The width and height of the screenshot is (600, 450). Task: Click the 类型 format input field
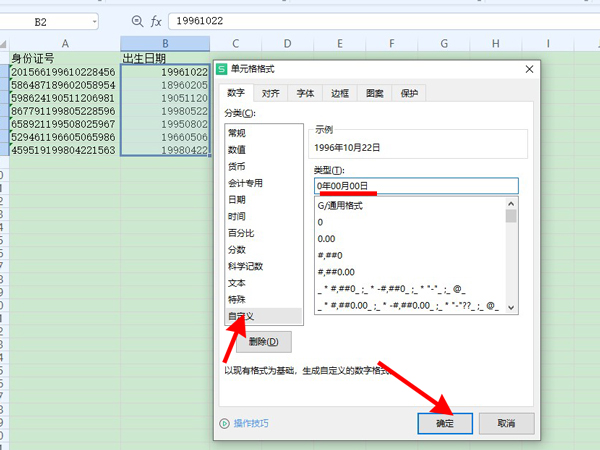coord(416,186)
